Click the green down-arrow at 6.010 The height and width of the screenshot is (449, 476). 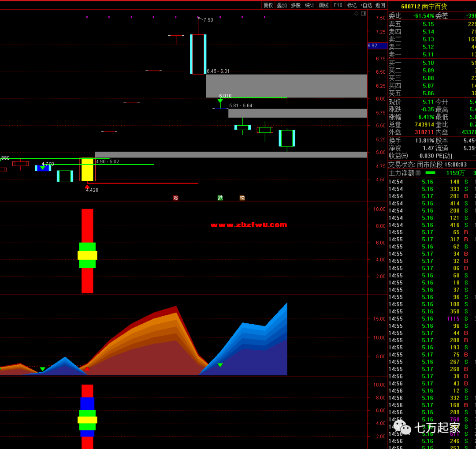click(x=220, y=101)
